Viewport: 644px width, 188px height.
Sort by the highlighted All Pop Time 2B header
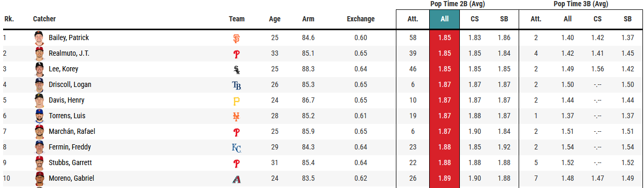[444, 19]
